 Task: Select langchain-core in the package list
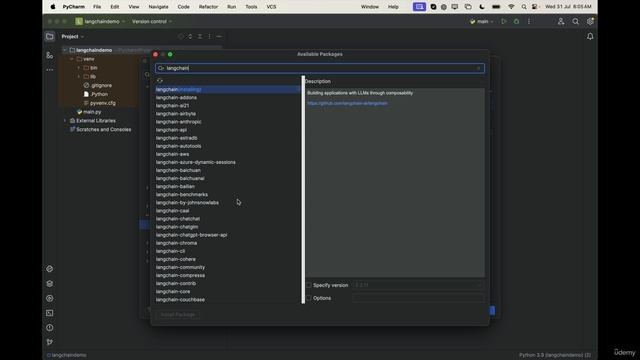(173, 291)
